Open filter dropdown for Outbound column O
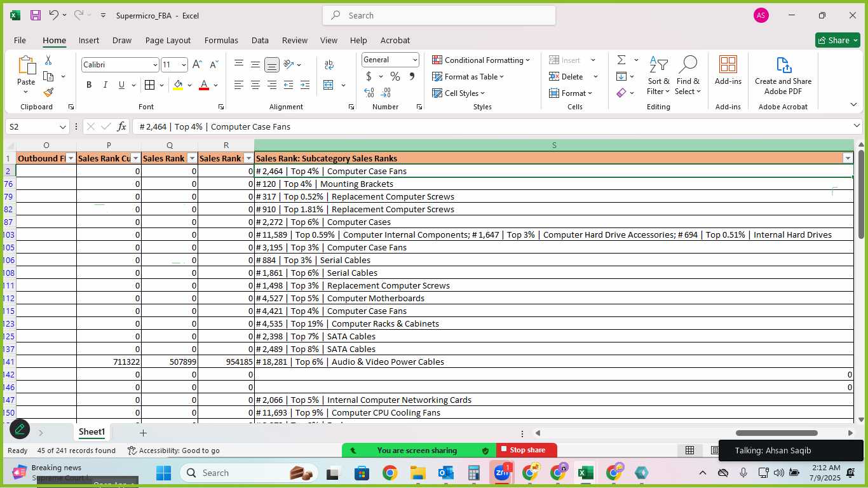Viewport: 868px width, 488px height. pos(71,158)
